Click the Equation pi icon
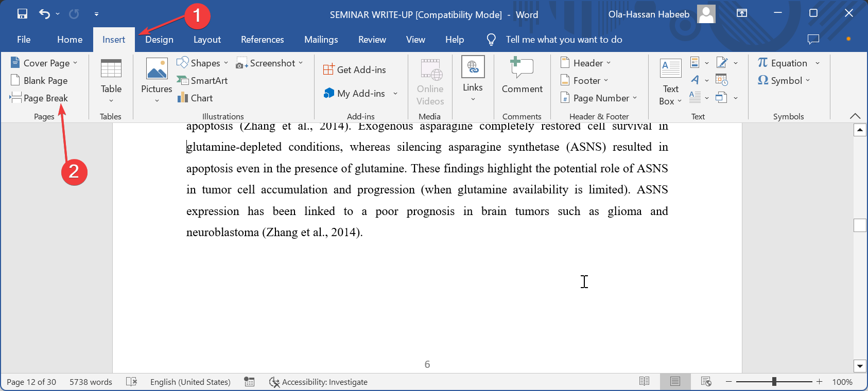This screenshot has width=868, height=391. [762, 63]
